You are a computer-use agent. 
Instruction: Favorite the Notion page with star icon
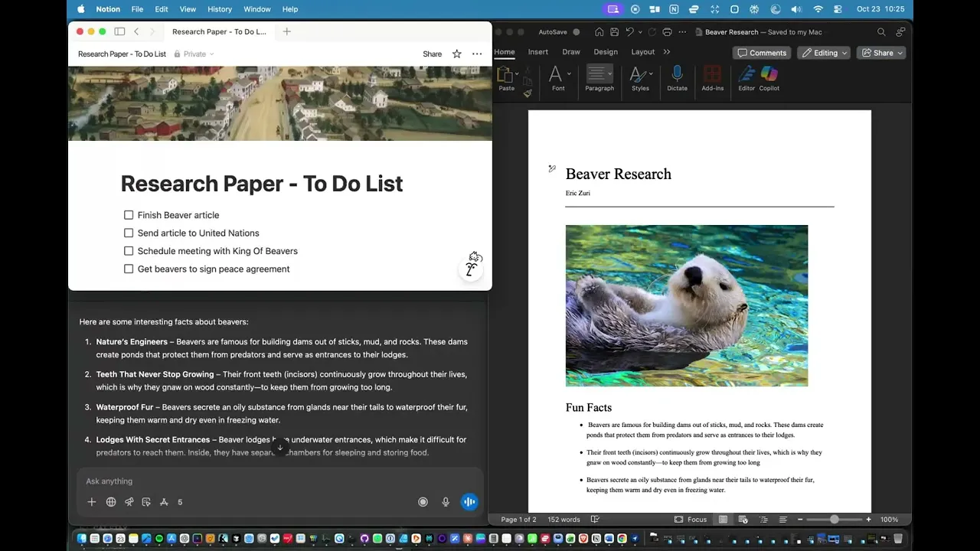457,54
